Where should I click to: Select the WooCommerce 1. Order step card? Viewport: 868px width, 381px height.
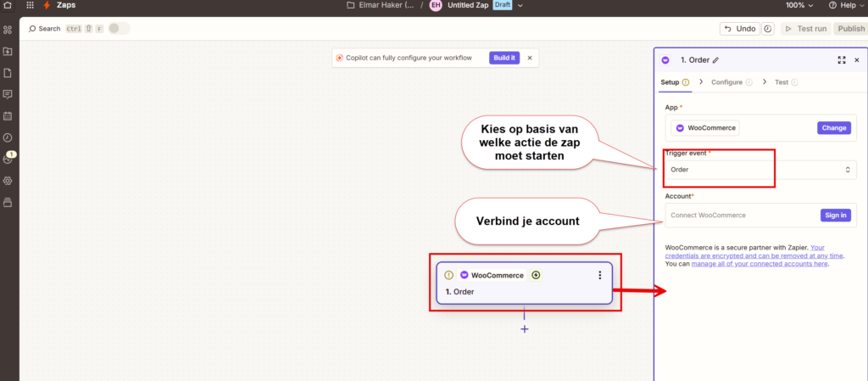click(x=524, y=283)
